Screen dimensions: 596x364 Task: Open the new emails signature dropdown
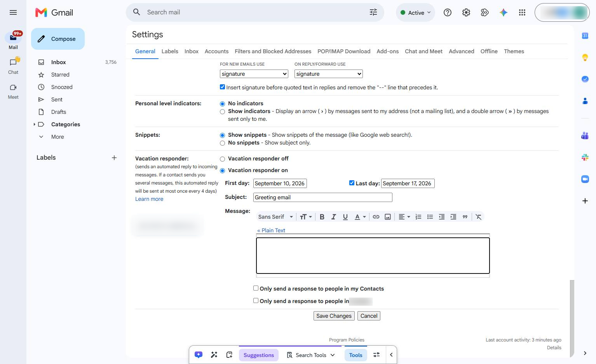pyautogui.click(x=254, y=74)
